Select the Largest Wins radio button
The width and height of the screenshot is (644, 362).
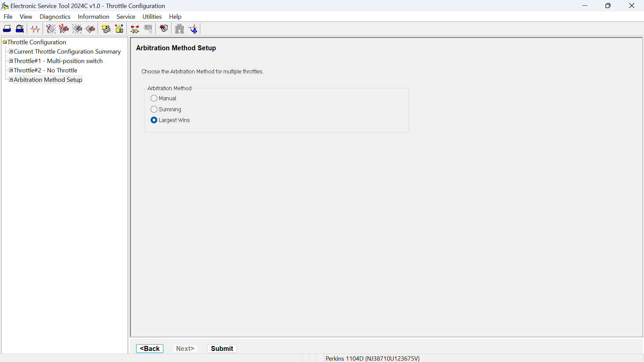click(x=154, y=120)
